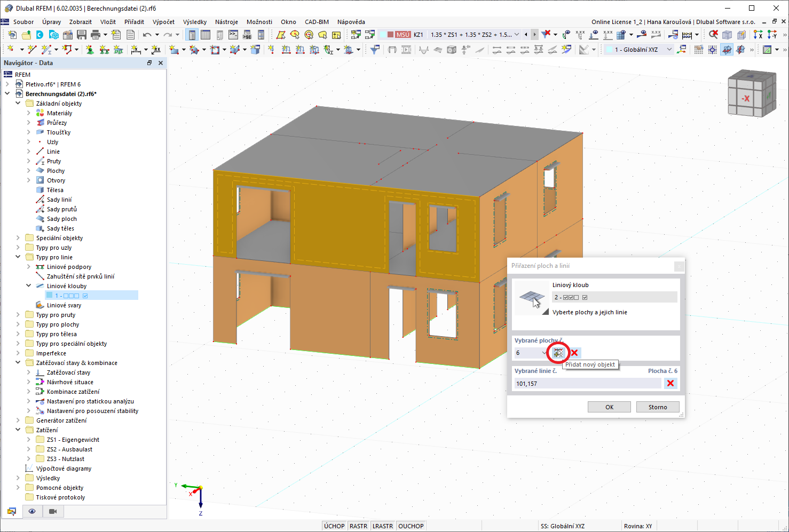Collapse the Zatížení tree node
The width and height of the screenshot is (789, 532).
pyautogui.click(x=18, y=430)
